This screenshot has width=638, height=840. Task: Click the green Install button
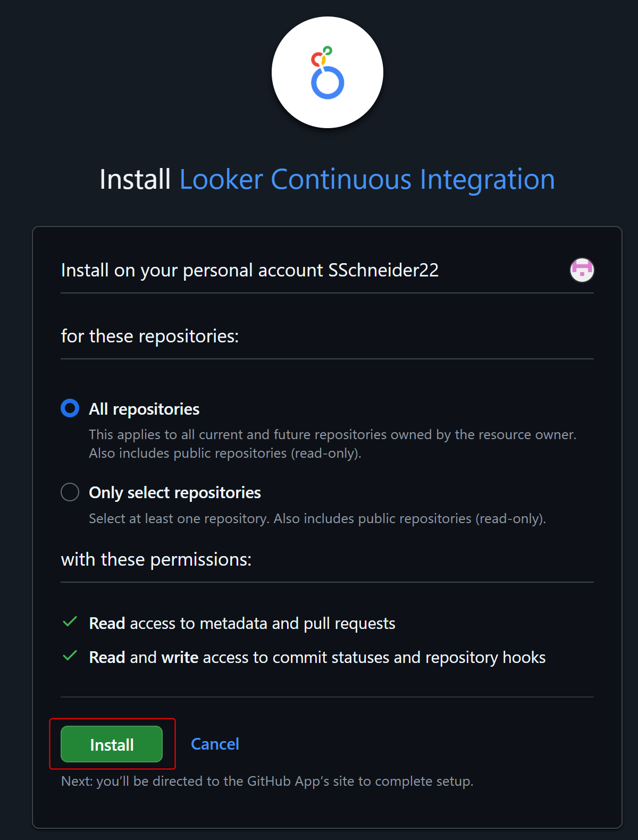point(112,744)
